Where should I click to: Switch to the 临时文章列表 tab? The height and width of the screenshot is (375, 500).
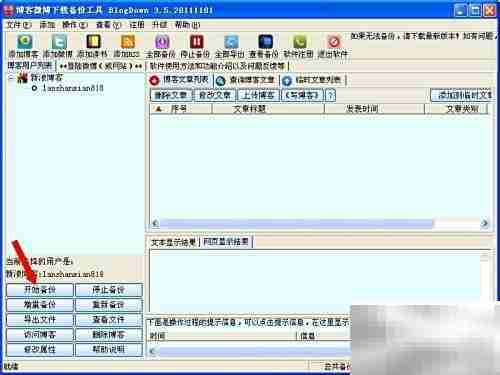point(313,80)
